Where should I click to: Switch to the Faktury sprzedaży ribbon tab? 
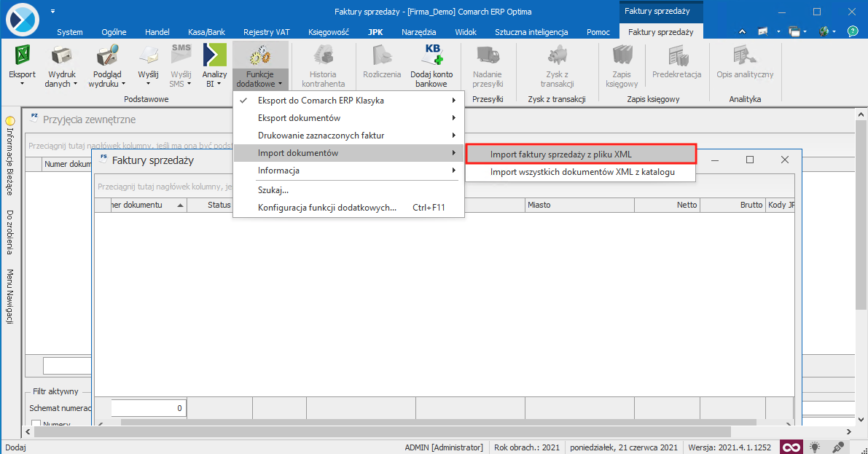(660, 31)
